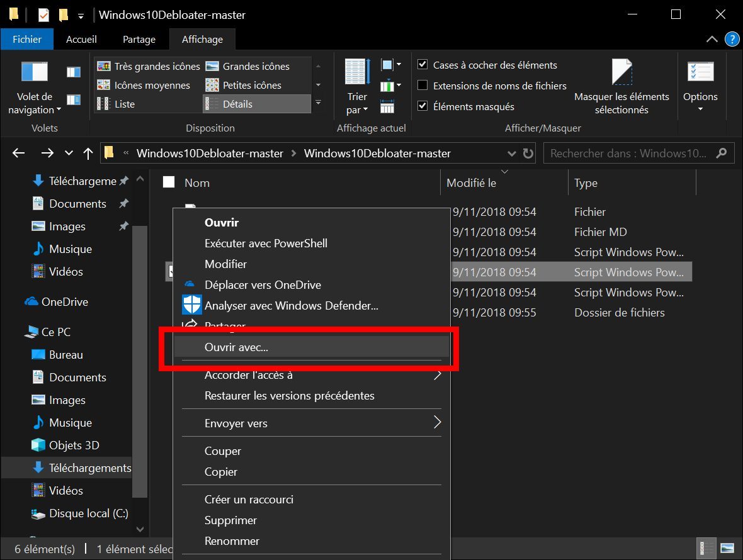
Task: Open the recent locations dropdown
Action: tap(69, 153)
